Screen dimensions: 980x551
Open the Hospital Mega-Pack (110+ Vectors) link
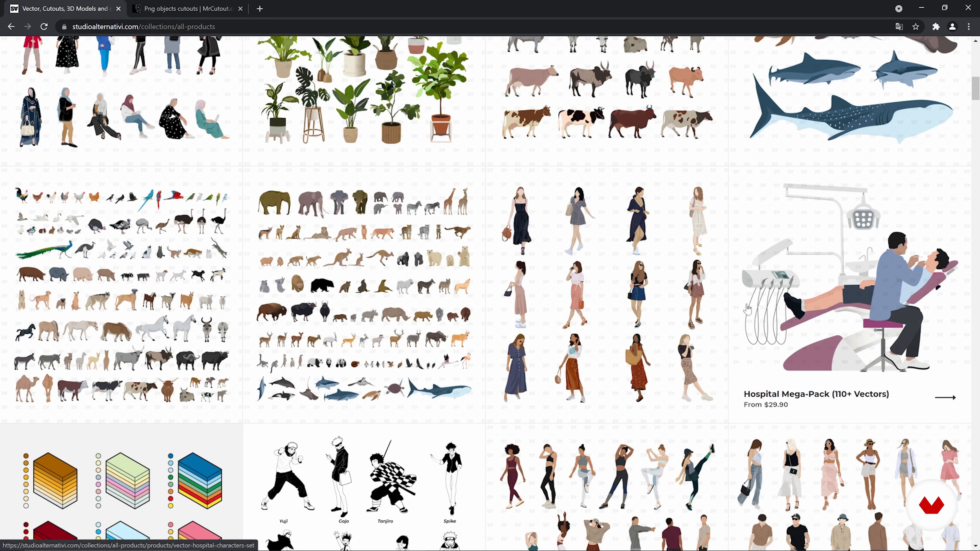816,394
